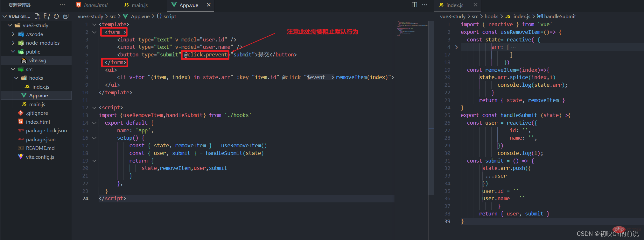Fold the return block at line 19

pyautogui.click(x=94, y=161)
